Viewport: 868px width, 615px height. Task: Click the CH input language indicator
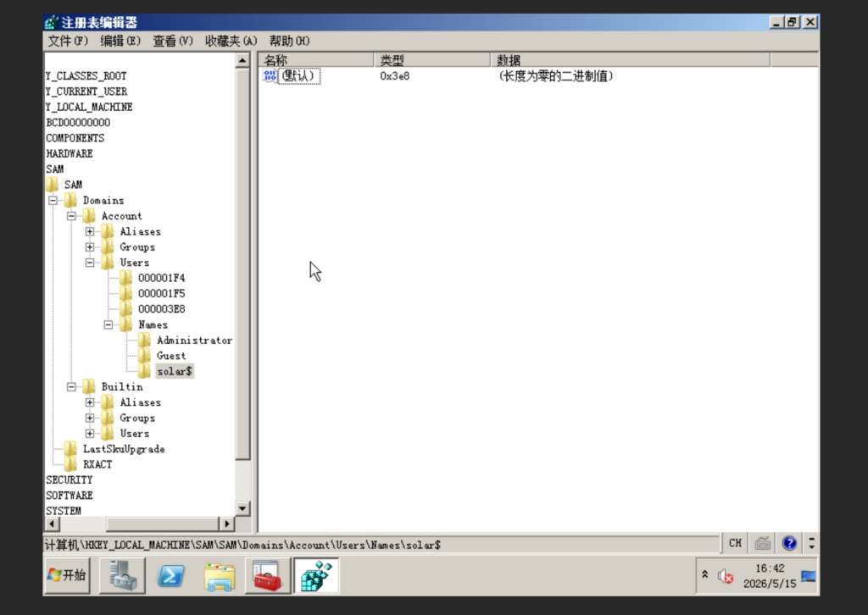coord(735,543)
